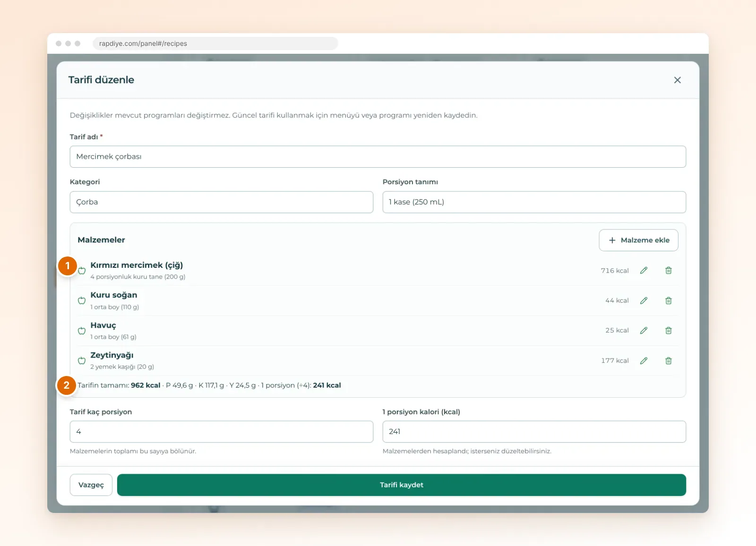756x546 pixels.
Task: Click the 1 porsiyon kalori field
Action: point(534,432)
